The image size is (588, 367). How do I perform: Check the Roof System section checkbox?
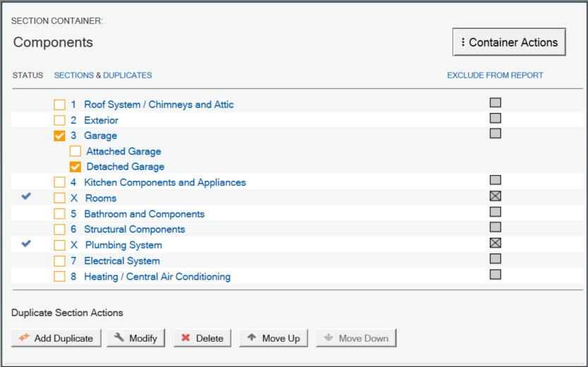pos(59,104)
